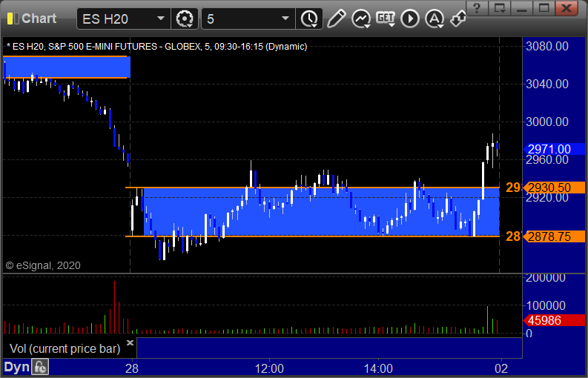Toggle the Dyn lock icon
Image resolution: width=588 pixels, height=378 pixels.
click(x=40, y=368)
